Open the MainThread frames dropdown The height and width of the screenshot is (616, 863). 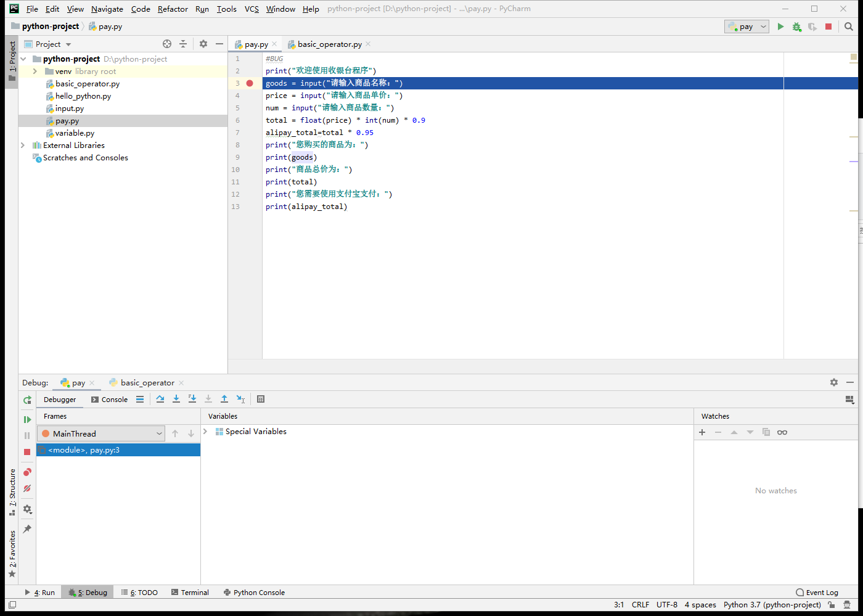101,433
